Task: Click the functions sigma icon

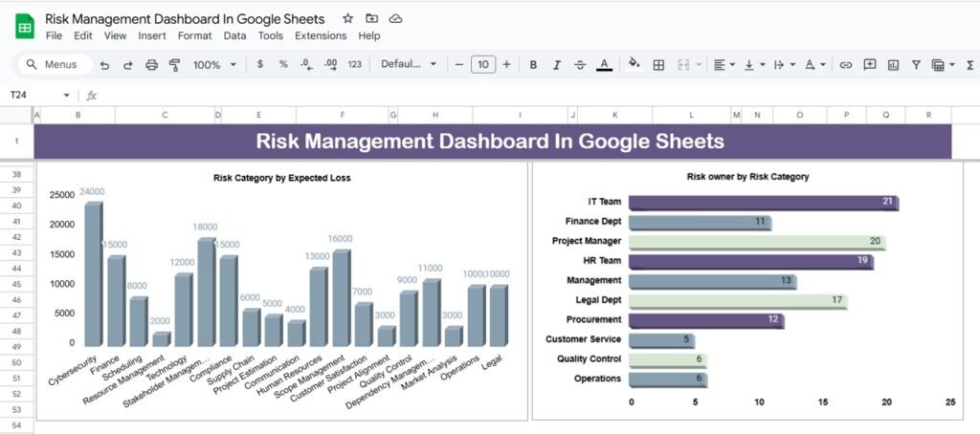Action: tap(970, 64)
